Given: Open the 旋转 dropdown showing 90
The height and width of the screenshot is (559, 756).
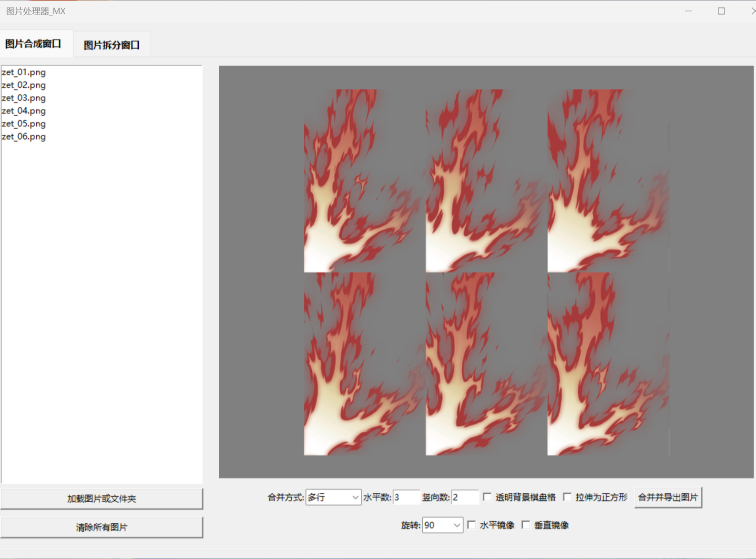Looking at the screenshot, I should (x=442, y=525).
